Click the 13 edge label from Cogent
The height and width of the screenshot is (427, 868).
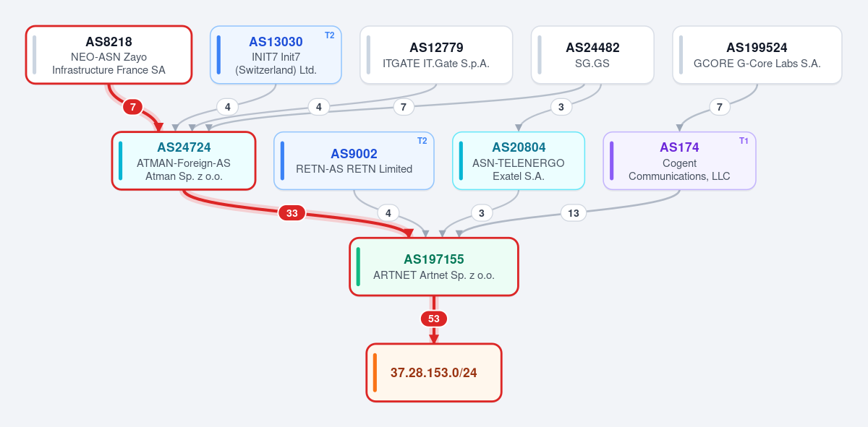coord(574,213)
